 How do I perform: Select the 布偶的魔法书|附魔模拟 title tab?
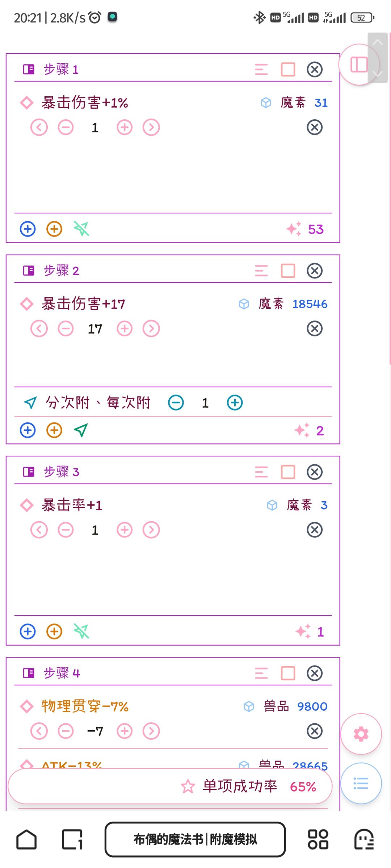pyautogui.click(x=195, y=839)
